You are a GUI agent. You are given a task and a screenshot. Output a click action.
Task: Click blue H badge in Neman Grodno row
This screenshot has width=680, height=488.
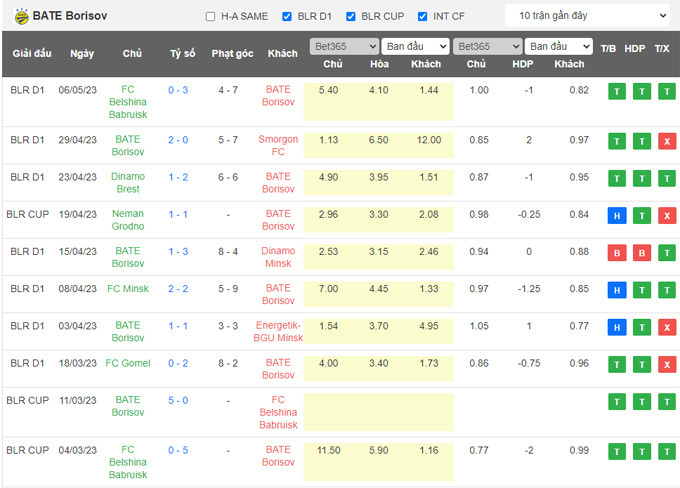tap(616, 215)
